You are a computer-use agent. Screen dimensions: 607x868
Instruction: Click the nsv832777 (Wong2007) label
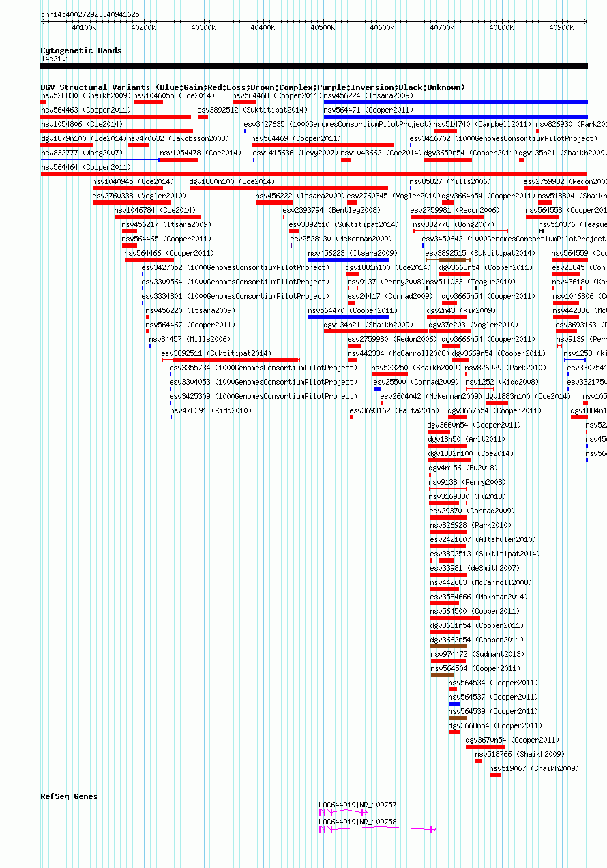(x=82, y=153)
